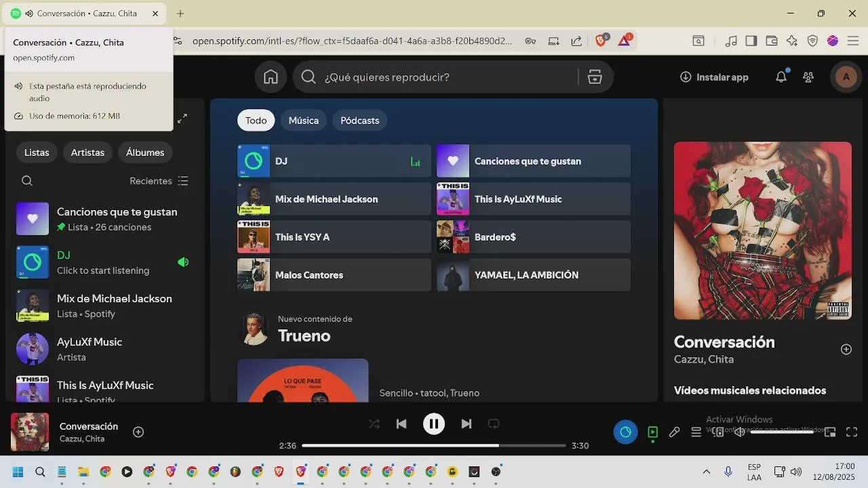
Task: Search in your library magnifier icon
Action: tap(27, 181)
